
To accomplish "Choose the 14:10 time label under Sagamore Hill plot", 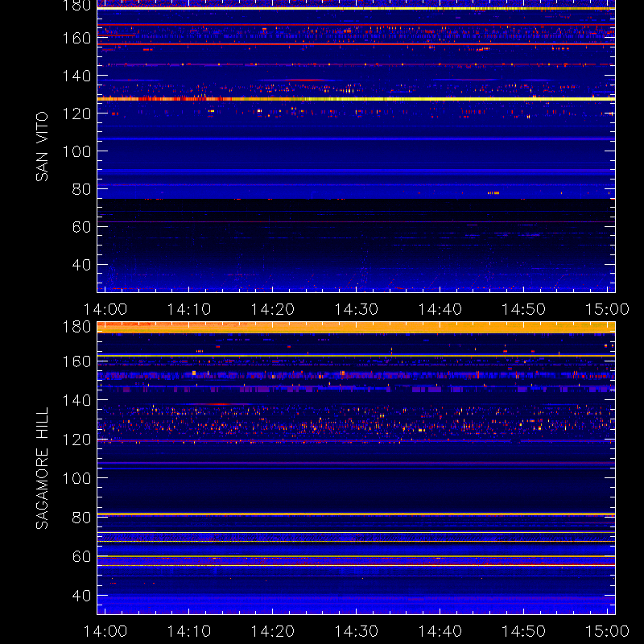I will pos(189,631).
